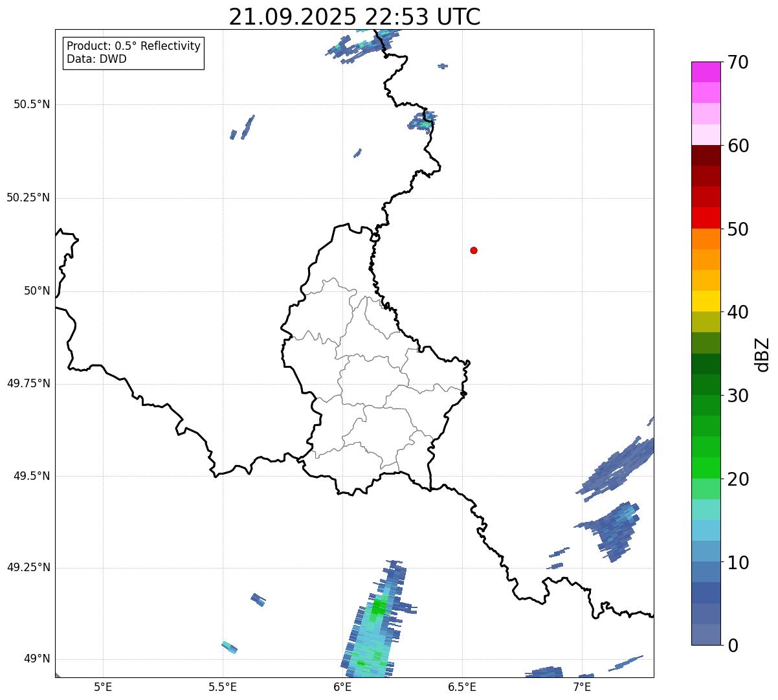Click the bright green colorbar segment above 20
This screenshot has width=778, height=700.
click(706, 468)
